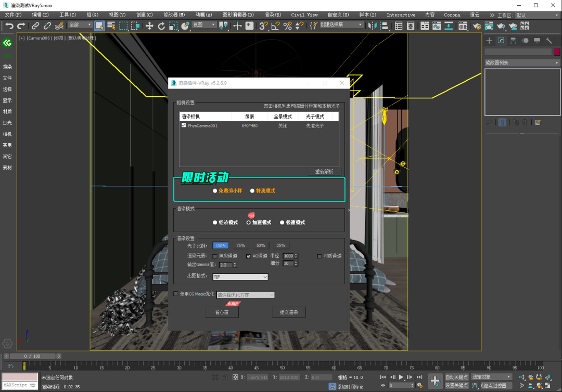The height and width of the screenshot is (392, 562).
Task: Open the Create tab plus icon
Action: point(489,41)
